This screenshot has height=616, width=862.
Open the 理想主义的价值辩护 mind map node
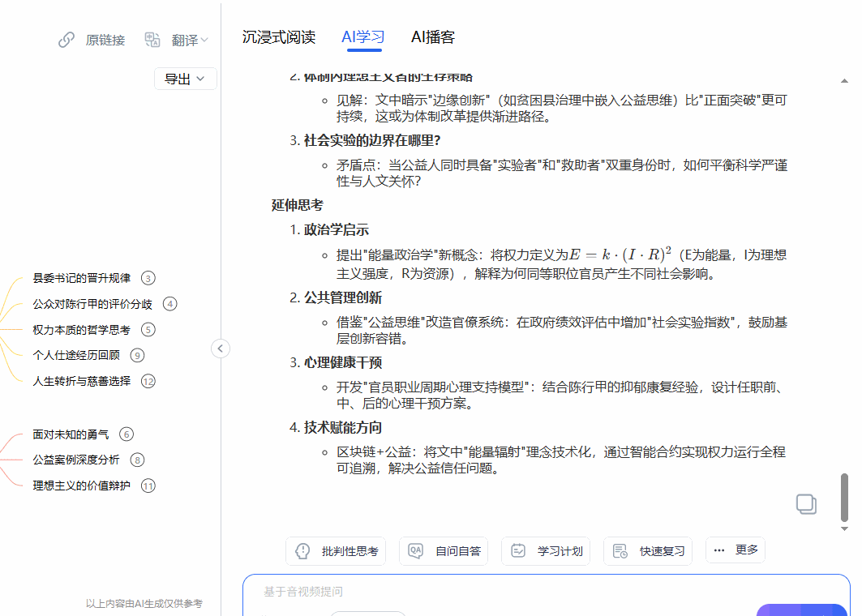pos(81,486)
